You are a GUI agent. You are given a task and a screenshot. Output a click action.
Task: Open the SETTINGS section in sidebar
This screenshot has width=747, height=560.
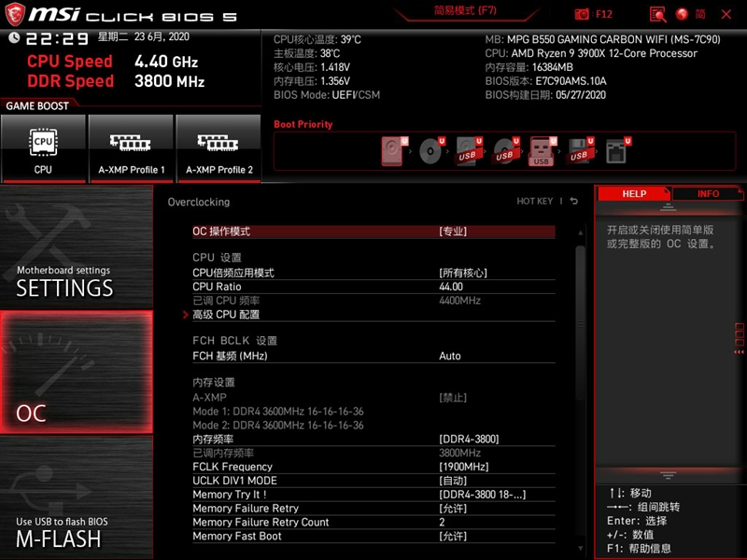click(63, 288)
